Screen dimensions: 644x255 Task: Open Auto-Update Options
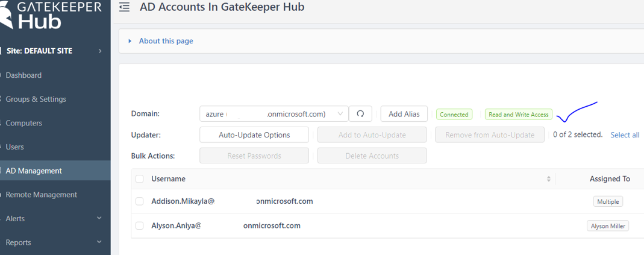(x=254, y=135)
